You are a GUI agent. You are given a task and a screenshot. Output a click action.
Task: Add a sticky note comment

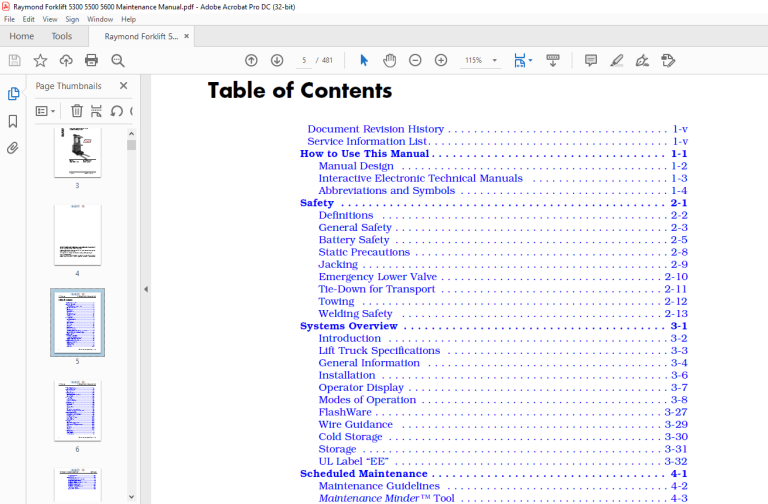[591, 60]
